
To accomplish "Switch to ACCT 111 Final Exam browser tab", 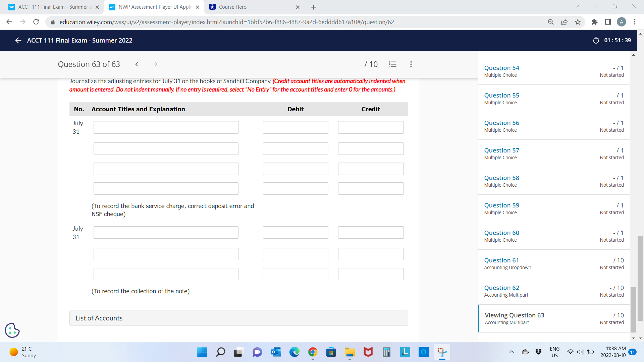I will click(54, 7).
